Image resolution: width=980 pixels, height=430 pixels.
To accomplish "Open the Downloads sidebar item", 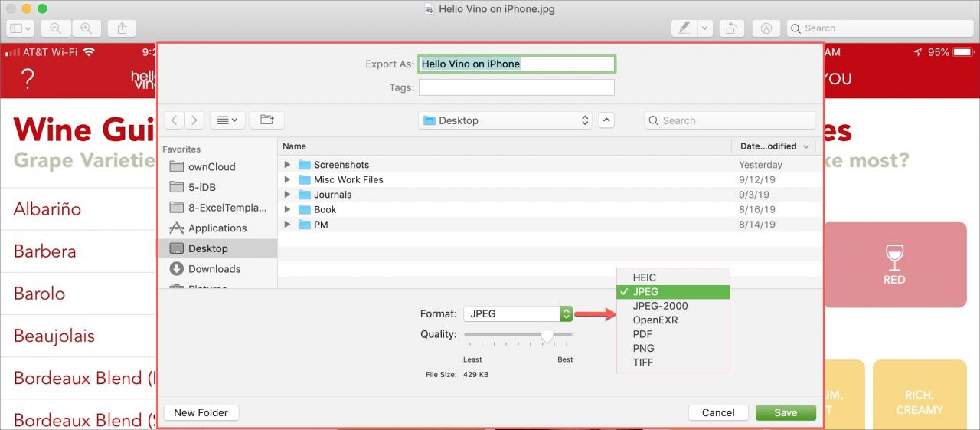I will coord(214,269).
